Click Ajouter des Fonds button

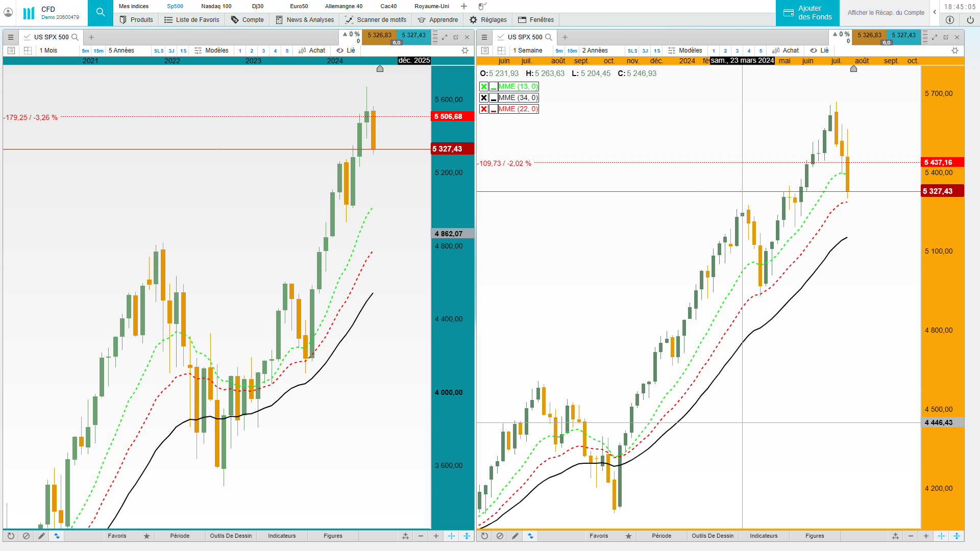pyautogui.click(x=807, y=13)
